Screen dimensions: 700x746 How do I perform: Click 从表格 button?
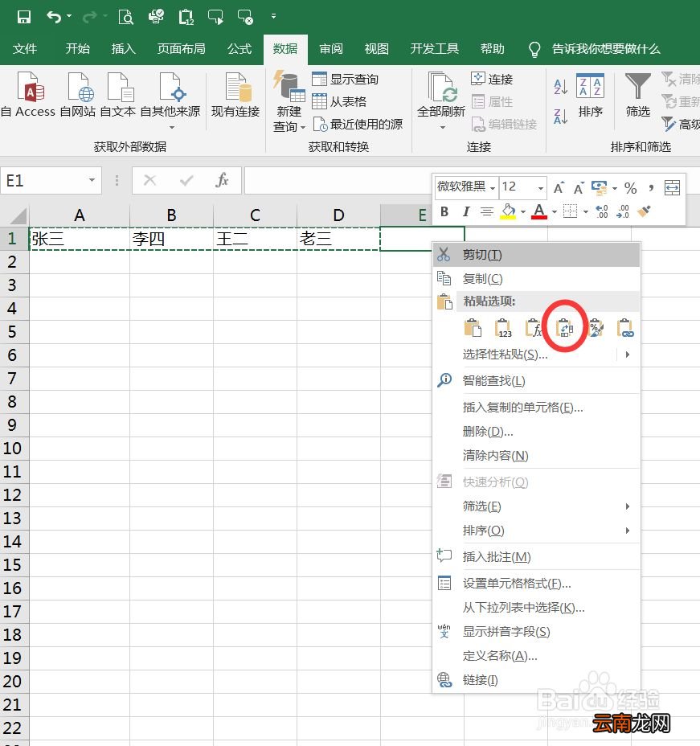pyautogui.click(x=339, y=101)
